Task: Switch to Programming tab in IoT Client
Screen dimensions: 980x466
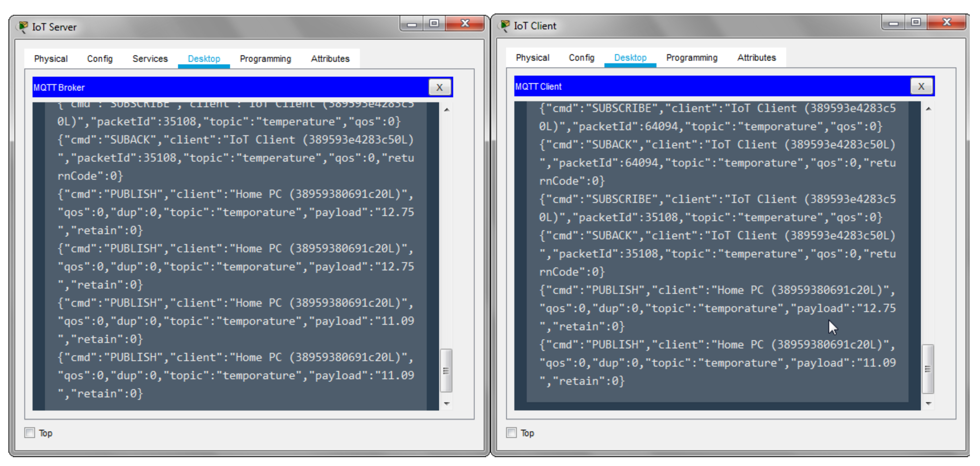Action: [691, 58]
